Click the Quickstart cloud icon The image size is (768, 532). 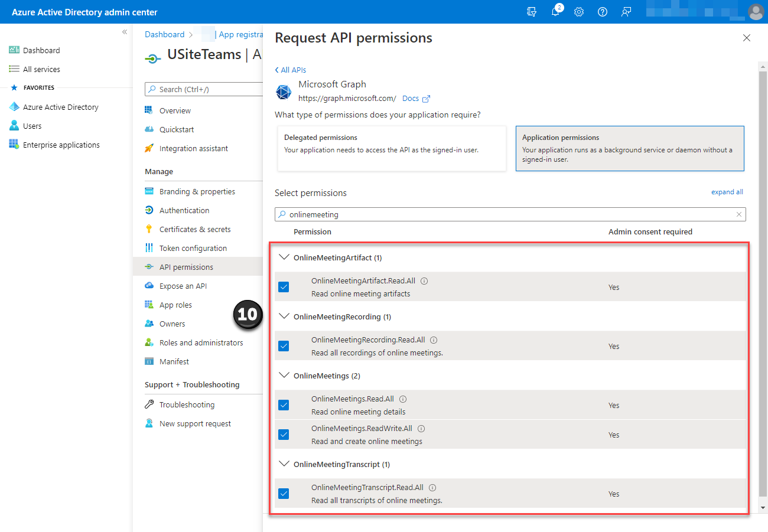point(149,129)
